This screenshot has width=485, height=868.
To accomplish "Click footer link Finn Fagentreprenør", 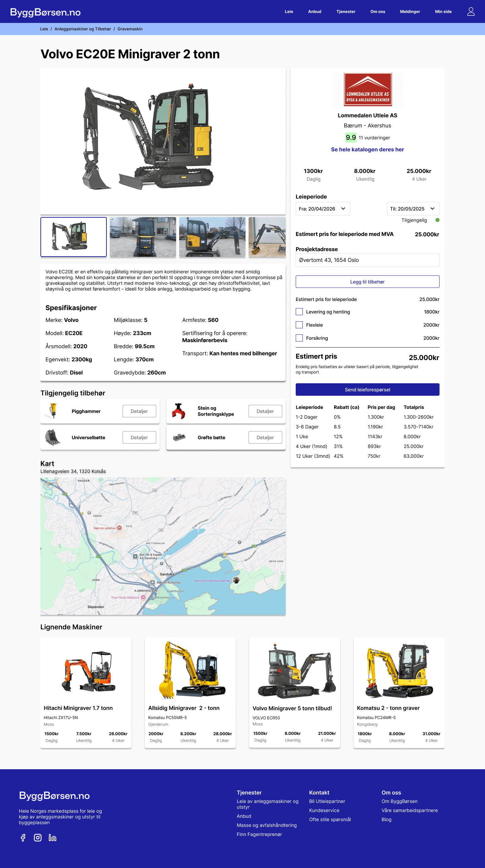I will 259,834.
